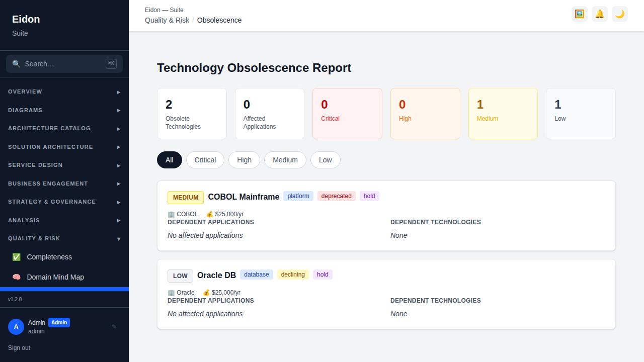Screen dimensions: 644x362
Task: Click the deprecated tag
Action: pyautogui.click(x=337, y=196)
